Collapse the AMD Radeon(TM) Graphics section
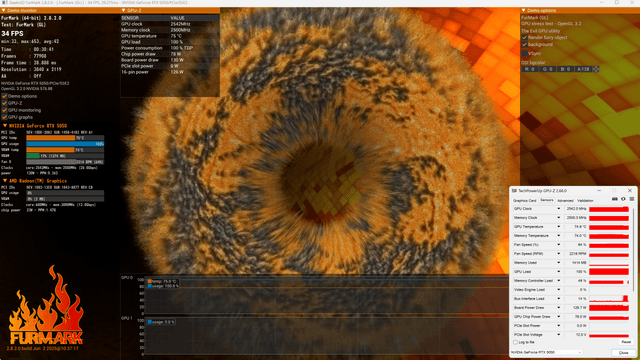The image size is (640, 360). click(x=4, y=181)
